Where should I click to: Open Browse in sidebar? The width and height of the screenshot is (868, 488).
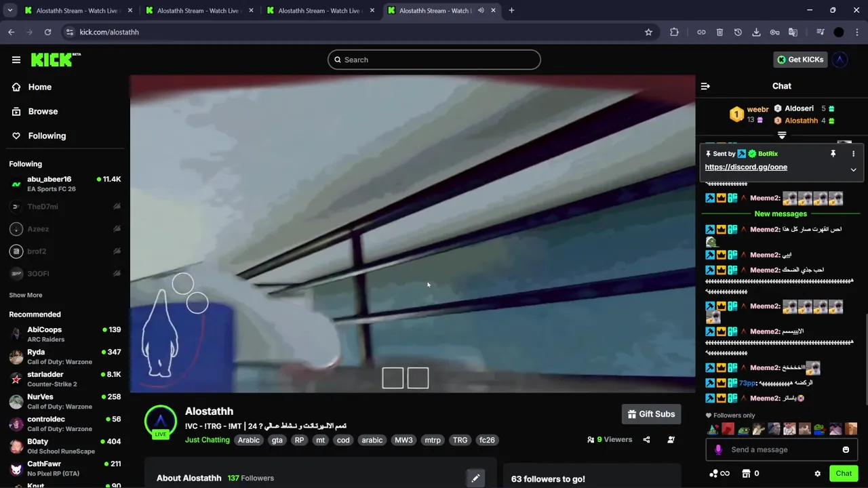click(x=43, y=111)
